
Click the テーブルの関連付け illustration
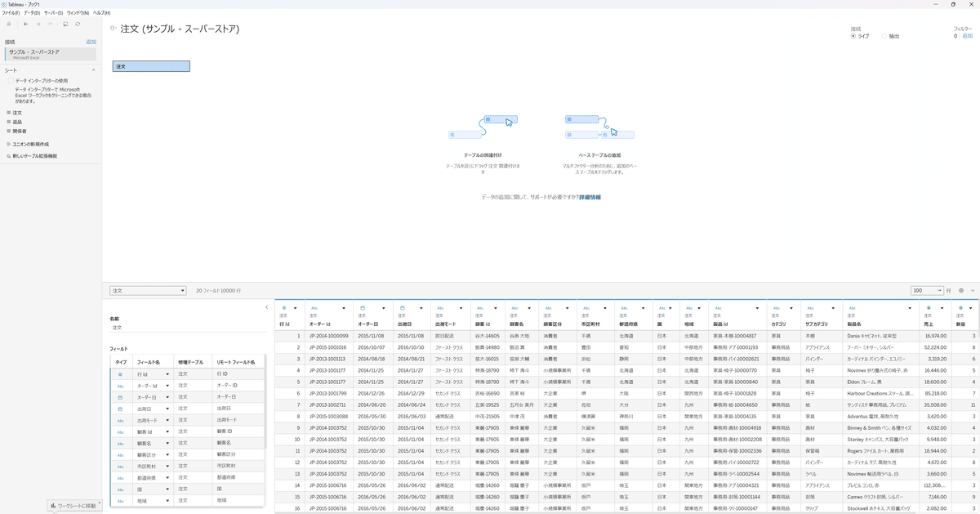pyautogui.click(x=483, y=127)
